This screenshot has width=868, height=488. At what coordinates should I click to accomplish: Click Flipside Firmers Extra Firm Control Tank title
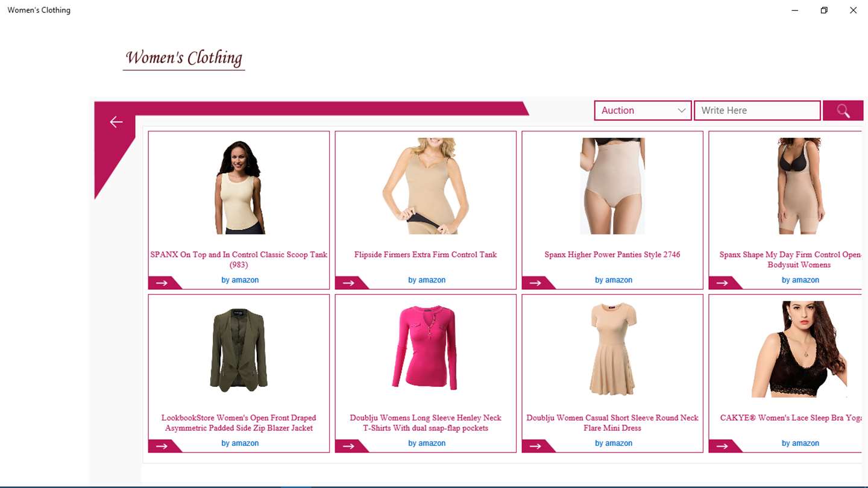(426, 254)
